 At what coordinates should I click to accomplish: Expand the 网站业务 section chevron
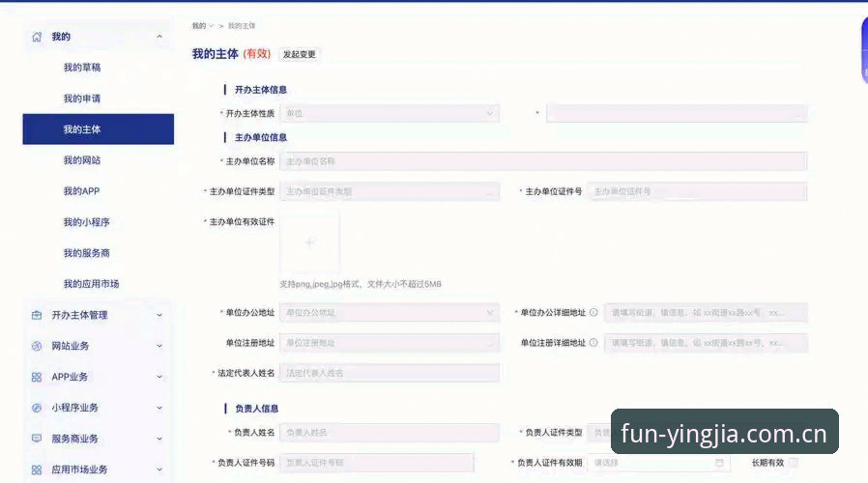click(159, 347)
